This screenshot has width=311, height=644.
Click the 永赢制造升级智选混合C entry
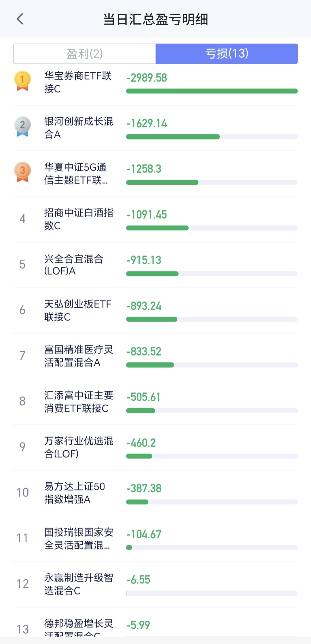click(x=78, y=584)
